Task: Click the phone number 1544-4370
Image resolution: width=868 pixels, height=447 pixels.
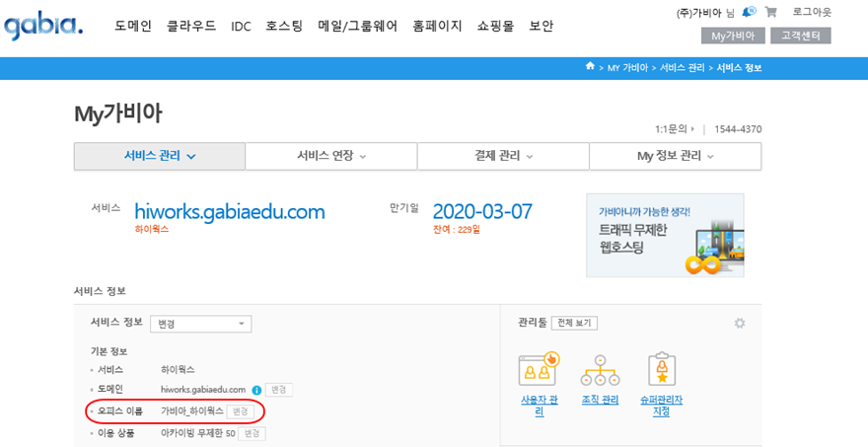Action: [x=738, y=129]
